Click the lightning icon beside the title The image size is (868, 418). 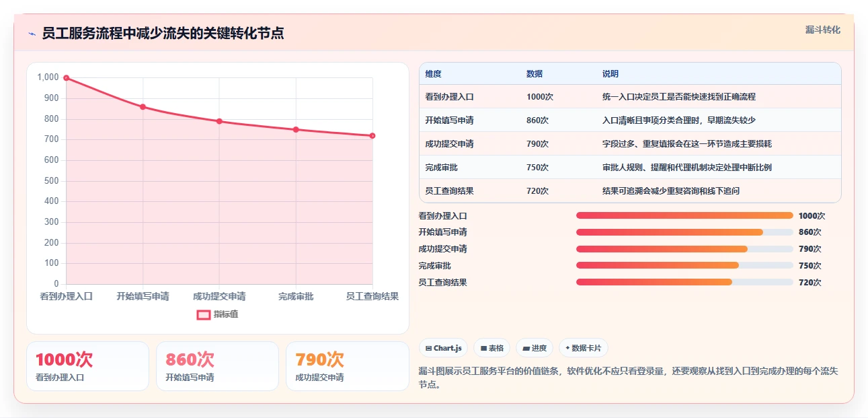click(32, 34)
